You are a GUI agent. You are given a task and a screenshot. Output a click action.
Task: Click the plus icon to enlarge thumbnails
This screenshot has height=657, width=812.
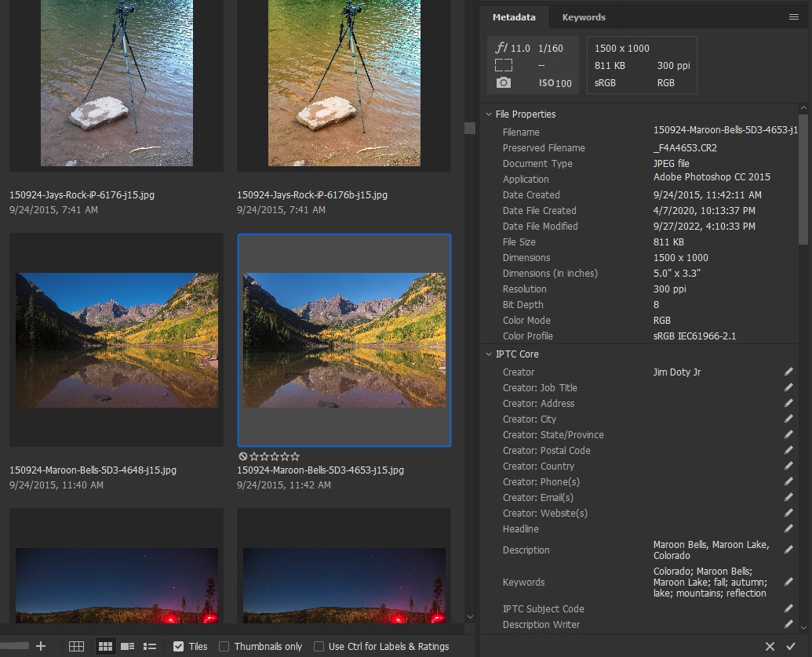click(x=41, y=646)
